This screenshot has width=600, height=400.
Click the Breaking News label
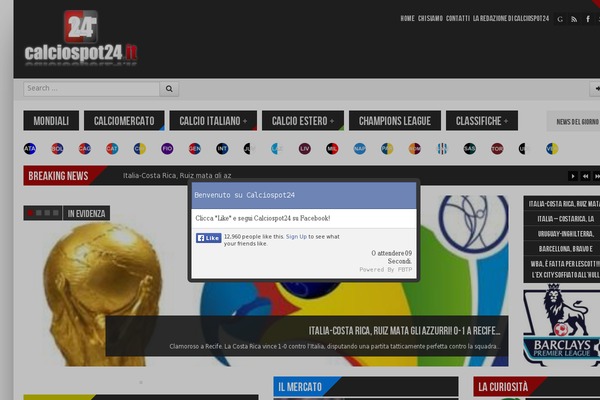pos(58,176)
